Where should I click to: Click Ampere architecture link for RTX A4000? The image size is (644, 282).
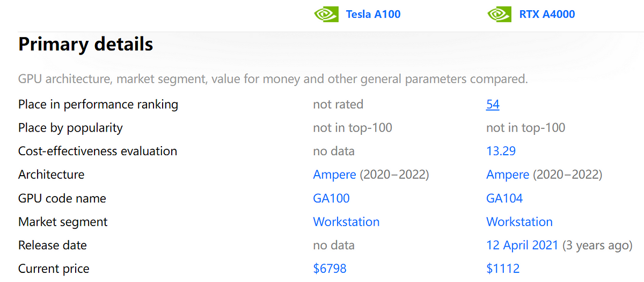coord(508,175)
